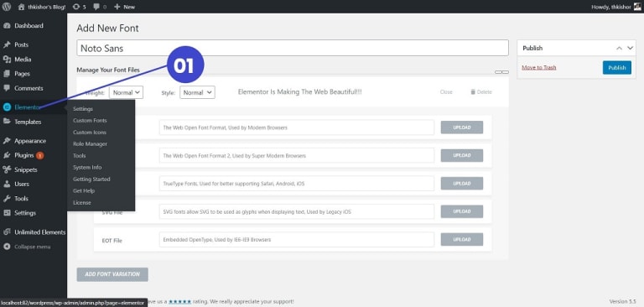644x307 pixels.
Task: Click Close on the font variation row
Action: point(446,91)
